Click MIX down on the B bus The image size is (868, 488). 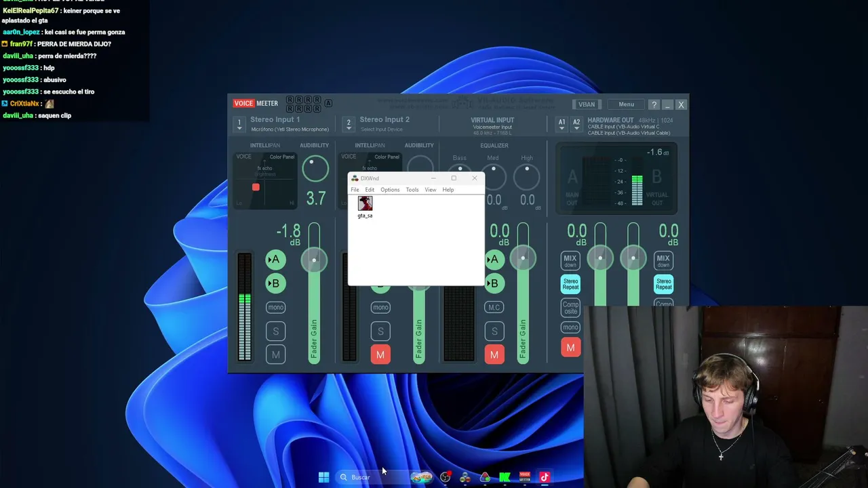(x=663, y=260)
